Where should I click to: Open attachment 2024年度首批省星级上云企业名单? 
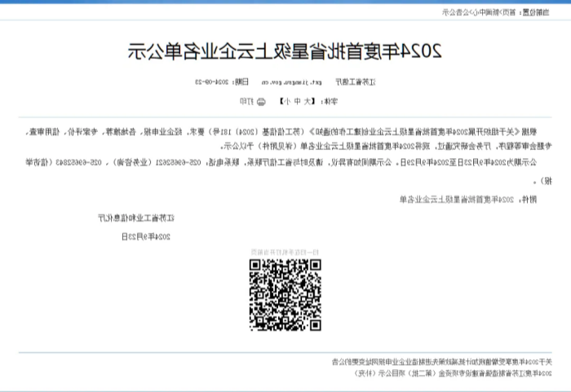(x=457, y=200)
